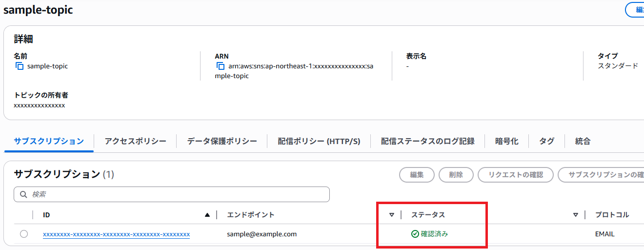Click the 削除 button
Viewport: 644px width, 250px height.
[456, 174]
